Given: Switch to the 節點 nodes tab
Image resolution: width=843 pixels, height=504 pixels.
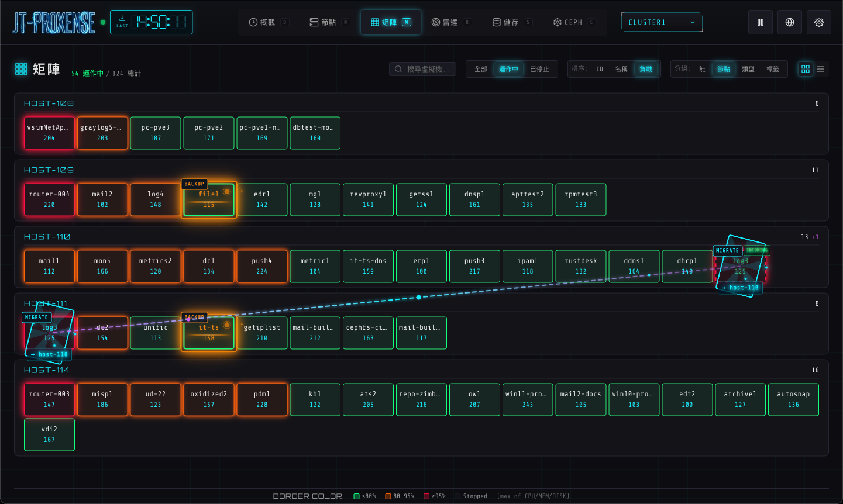Looking at the screenshot, I should 329,22.
